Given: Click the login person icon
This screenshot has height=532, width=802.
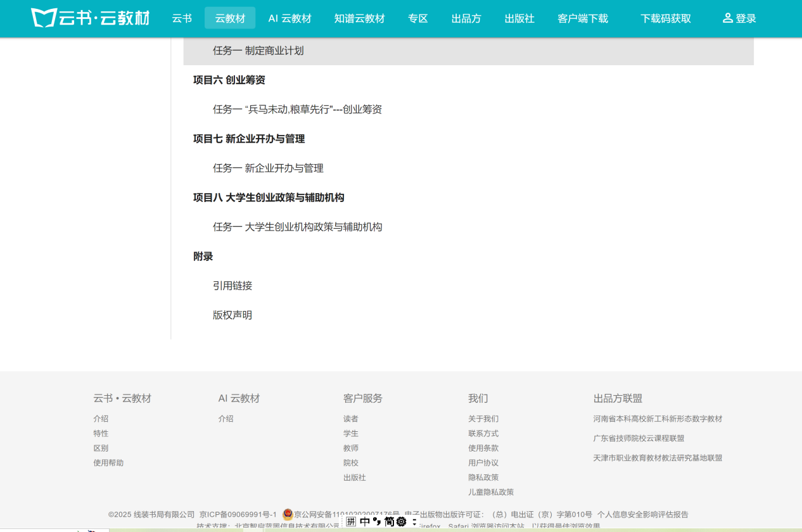Looking at the screenshot, I should point(727,18).
